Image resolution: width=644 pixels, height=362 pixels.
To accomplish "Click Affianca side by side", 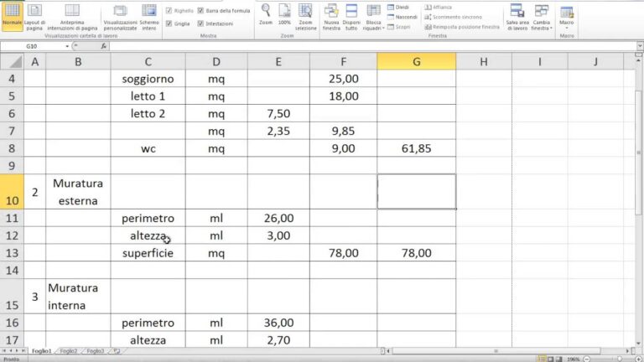I will (x=439, y=7).
